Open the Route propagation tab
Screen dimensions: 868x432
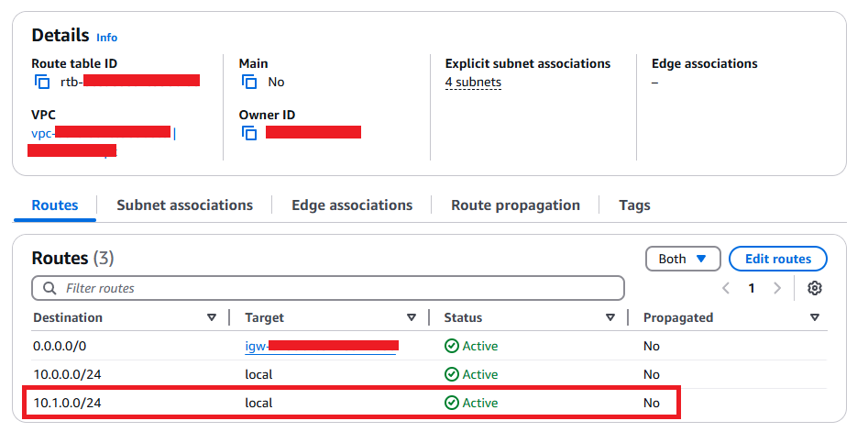pyautogui.click(x=515, y=205)
